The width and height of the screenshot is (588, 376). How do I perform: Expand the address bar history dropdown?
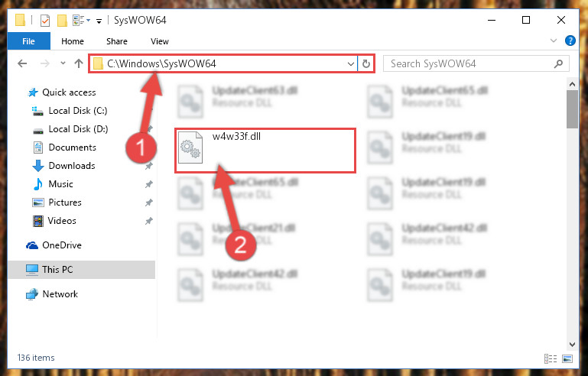click(351, 63)
